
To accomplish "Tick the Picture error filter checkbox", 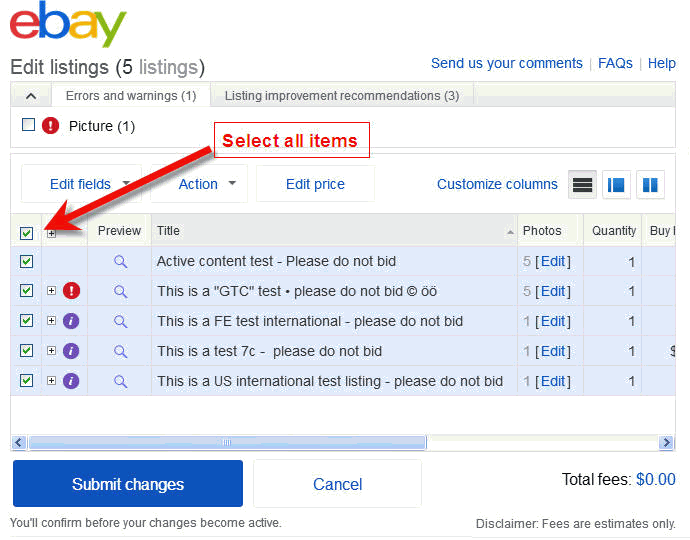I will click(29, 125).
